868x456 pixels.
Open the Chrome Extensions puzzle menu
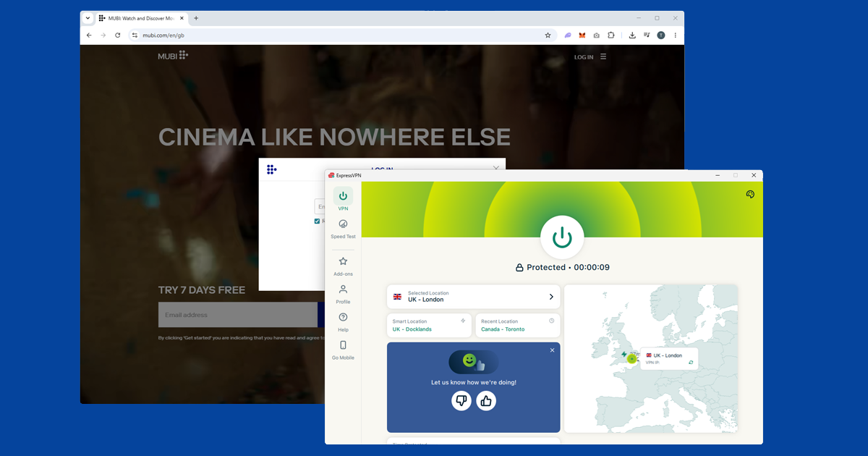(x=611, y=35)
